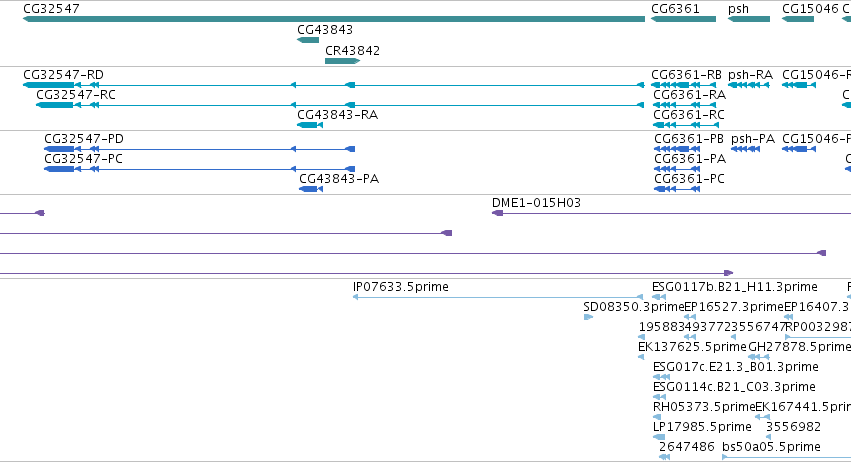Viewport: 851px width, 462px height.
Task: Click the SD08350.3prime EST label
Action: pyautogui.click(x=633, y=307)
